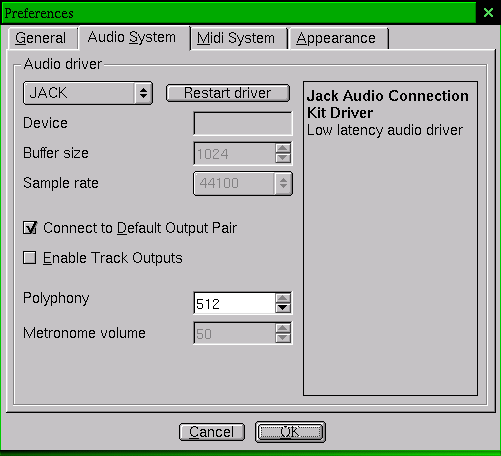The image size is (501, 456).
Task: Confirm preferences with OK button
Action: click(290, 432)
